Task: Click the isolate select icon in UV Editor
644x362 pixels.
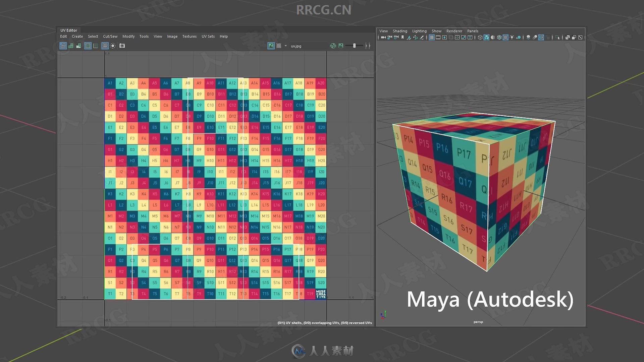Action: tap(113, 46)
